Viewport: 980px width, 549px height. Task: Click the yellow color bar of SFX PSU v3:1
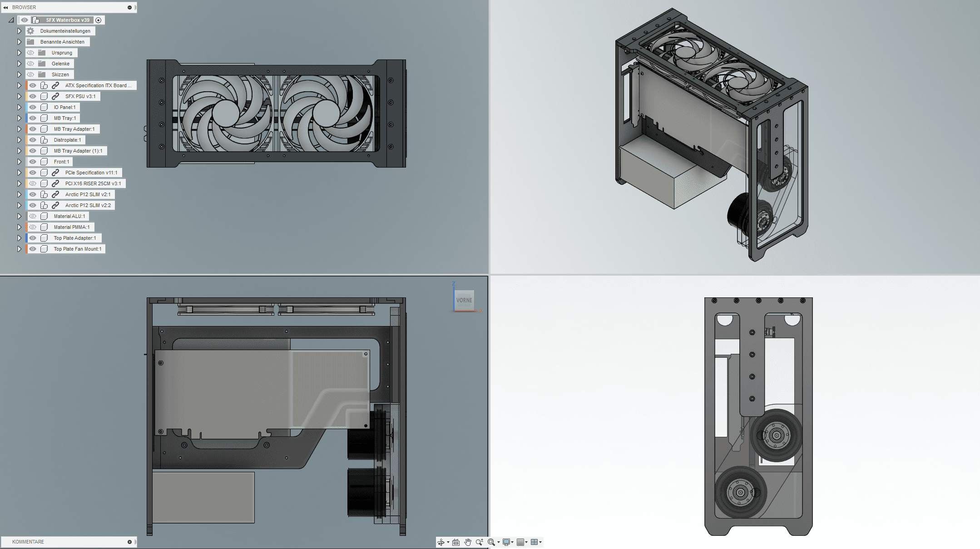click(27, 96)
